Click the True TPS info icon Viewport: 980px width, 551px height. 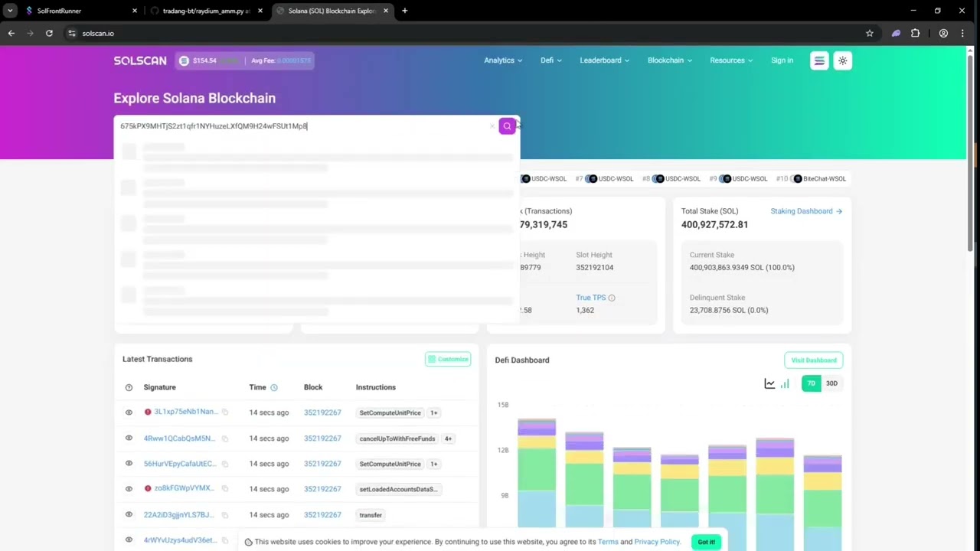click(x=611, y=298)
